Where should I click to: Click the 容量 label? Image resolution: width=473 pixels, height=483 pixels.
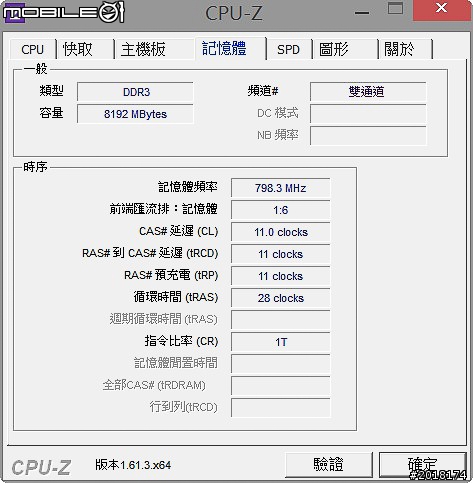[x=51, y=113]
